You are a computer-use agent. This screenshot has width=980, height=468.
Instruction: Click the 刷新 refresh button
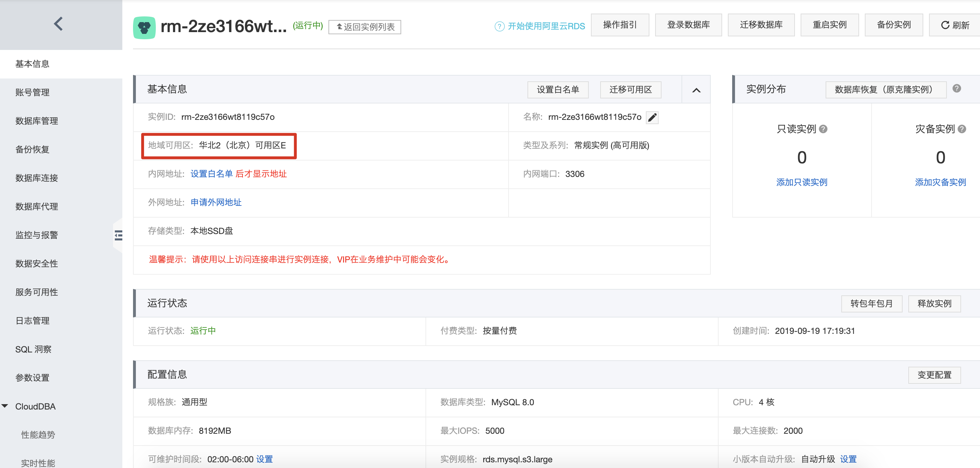[955, 25]
